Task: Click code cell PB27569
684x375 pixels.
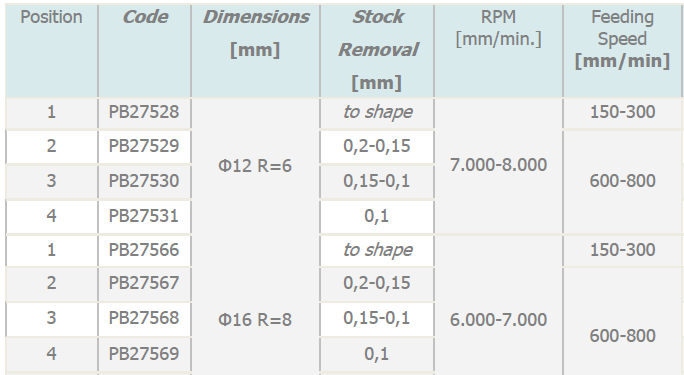Action: [x=145, y=354]
